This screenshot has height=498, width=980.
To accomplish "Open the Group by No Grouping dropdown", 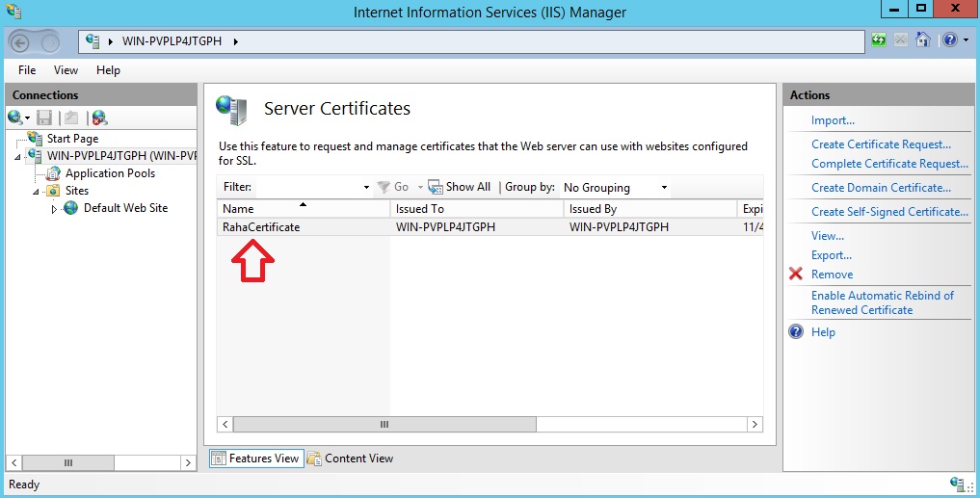I will [x=616, y=188].
